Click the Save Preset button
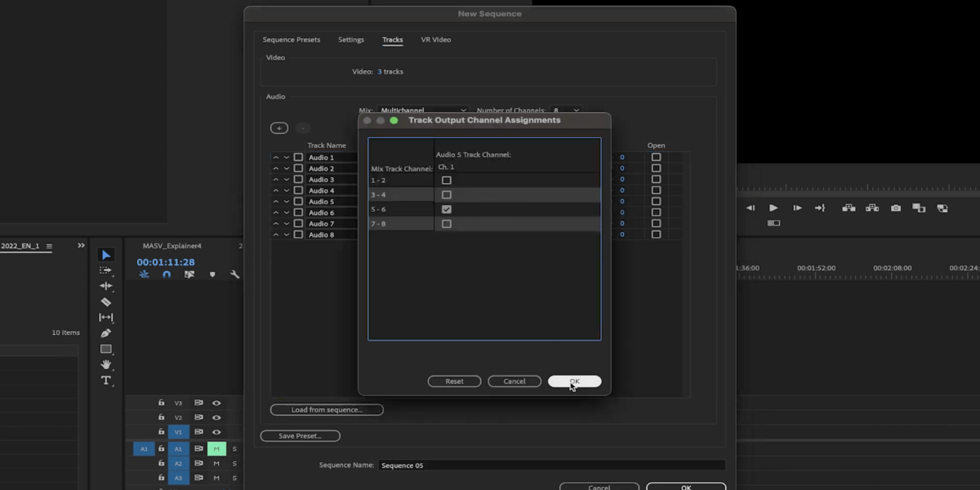Image resolution: width=980 pixels, height=490 pixels. pos(301,435)
